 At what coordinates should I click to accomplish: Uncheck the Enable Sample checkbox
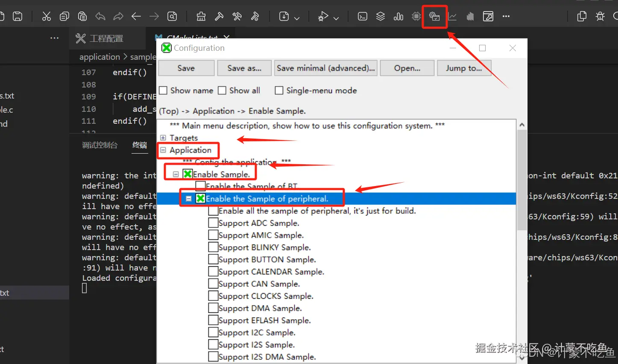pos(187,174)
